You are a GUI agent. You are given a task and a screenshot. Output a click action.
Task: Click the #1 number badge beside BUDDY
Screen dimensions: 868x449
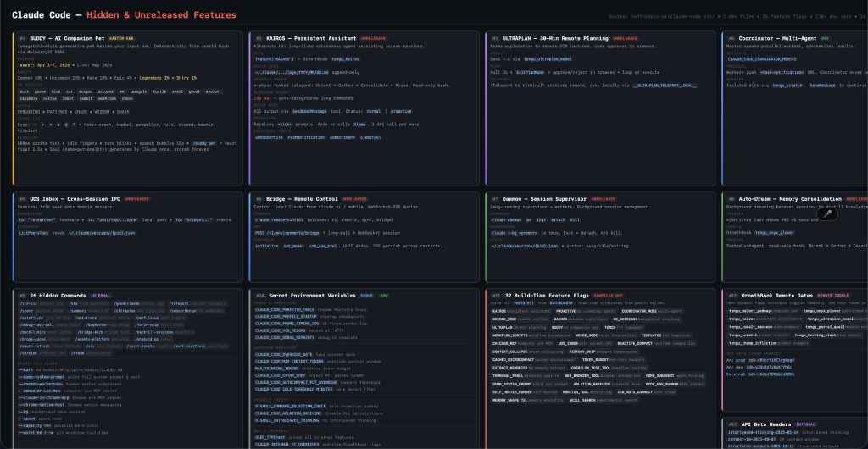point(21,38)
